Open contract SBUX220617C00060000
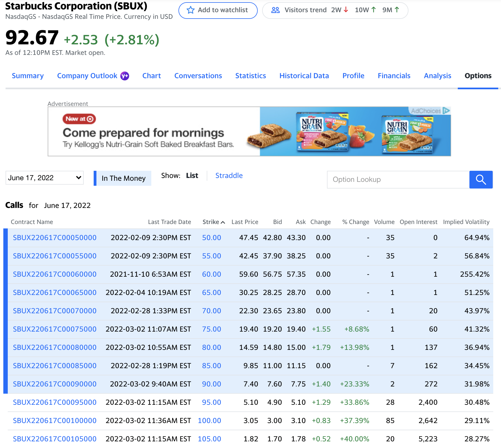This screenshot has width=501, height=448. 55,274
